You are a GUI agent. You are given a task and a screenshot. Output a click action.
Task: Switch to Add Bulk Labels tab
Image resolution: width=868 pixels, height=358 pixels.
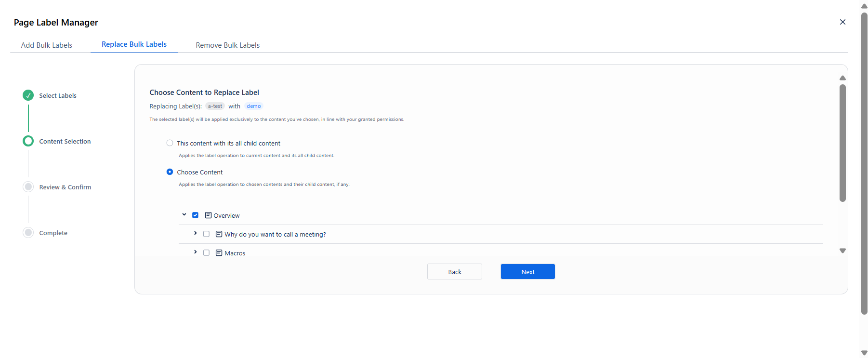point(47,45)
